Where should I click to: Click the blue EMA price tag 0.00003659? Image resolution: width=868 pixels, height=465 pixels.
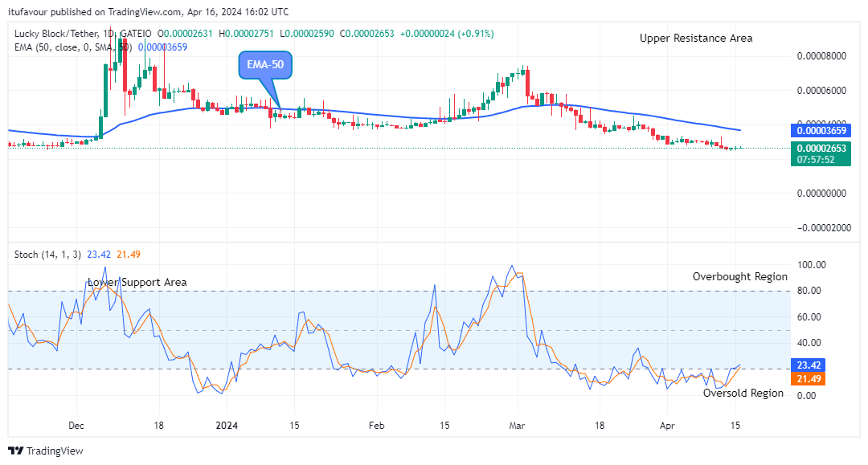[821, 131]
